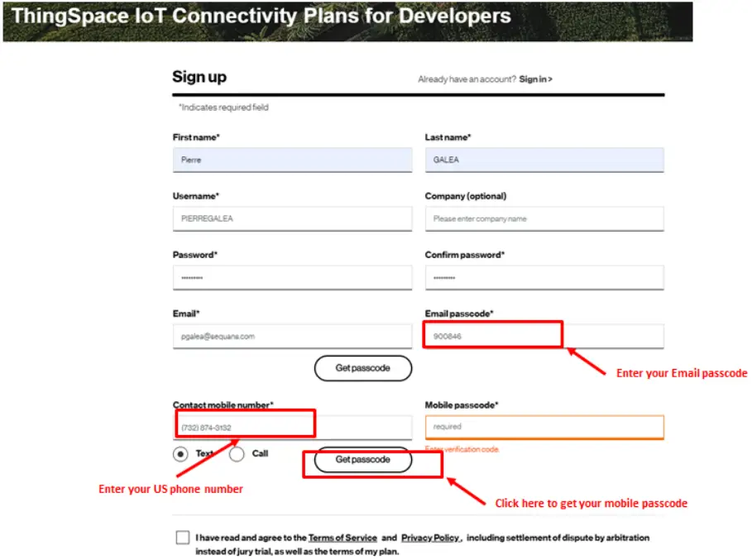Click the Password input field
The height and width of the screenshot is (560, 752).
291,277
